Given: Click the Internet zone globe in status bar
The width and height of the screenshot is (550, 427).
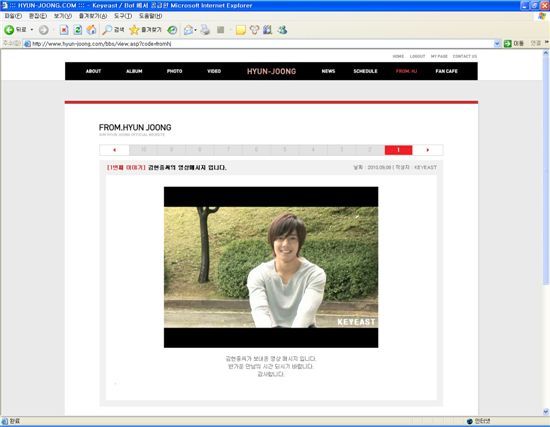Looking at the screenshot, I should [x=470, y=421].
